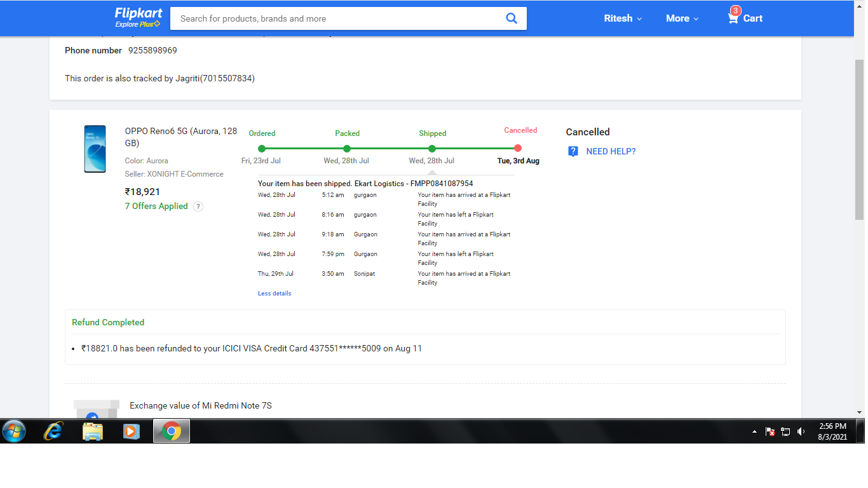Expand the Ritesh account dropdown
The width and height of the screenshot is (868, 488).
(x=623, y=18)
